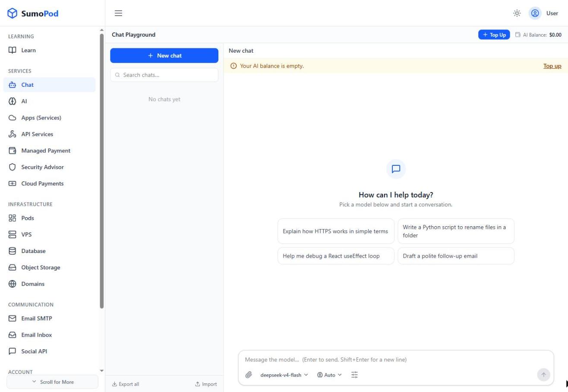Choose 'Explain how HTTPS works' suggestion
Image resolution: width=568 pixels, height=392 pixels.
pos(336,231)
